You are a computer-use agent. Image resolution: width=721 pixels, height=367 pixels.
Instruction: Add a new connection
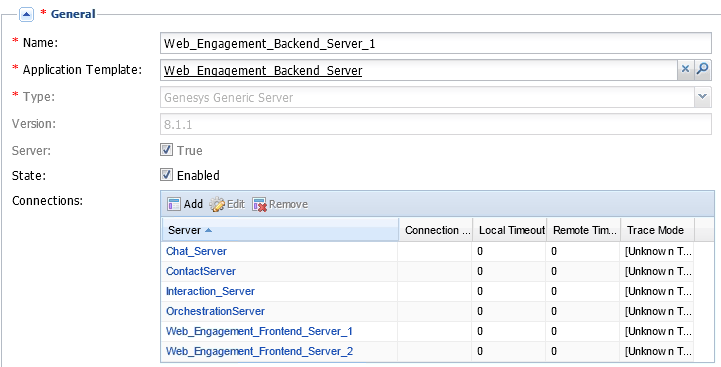[x=185, y=204]
